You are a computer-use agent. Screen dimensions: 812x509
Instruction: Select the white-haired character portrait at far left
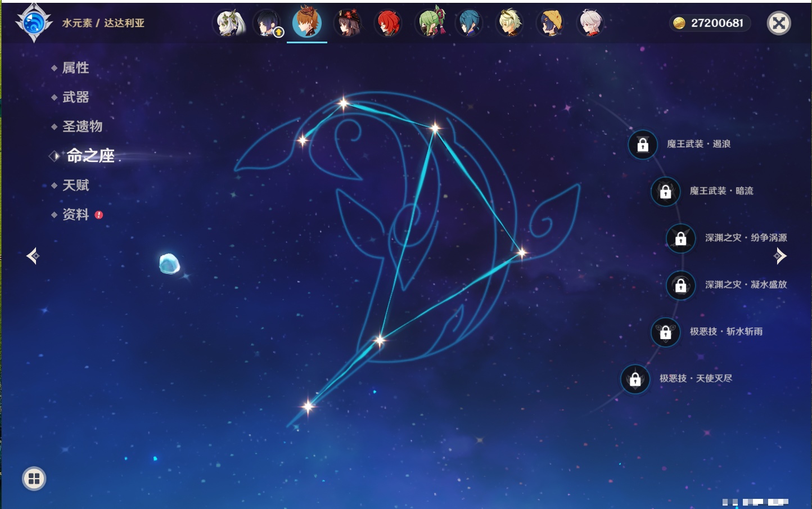point(229,24)
